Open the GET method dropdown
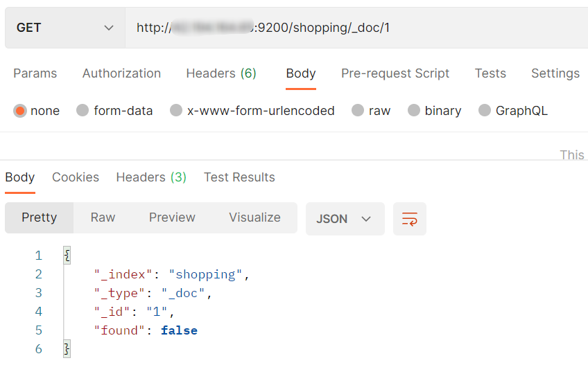 click(x=64, y=28)
